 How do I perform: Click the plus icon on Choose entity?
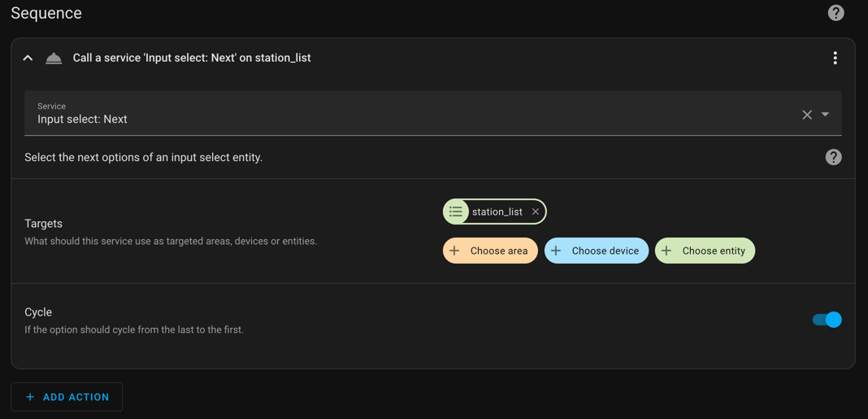point(667,251)
